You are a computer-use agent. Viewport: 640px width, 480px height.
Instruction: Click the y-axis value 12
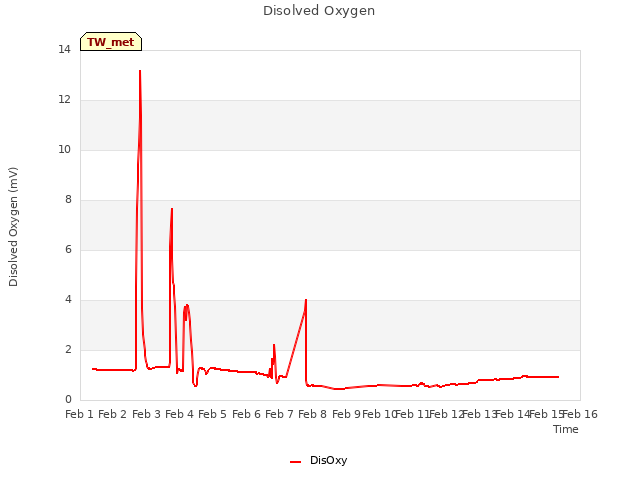64,100
